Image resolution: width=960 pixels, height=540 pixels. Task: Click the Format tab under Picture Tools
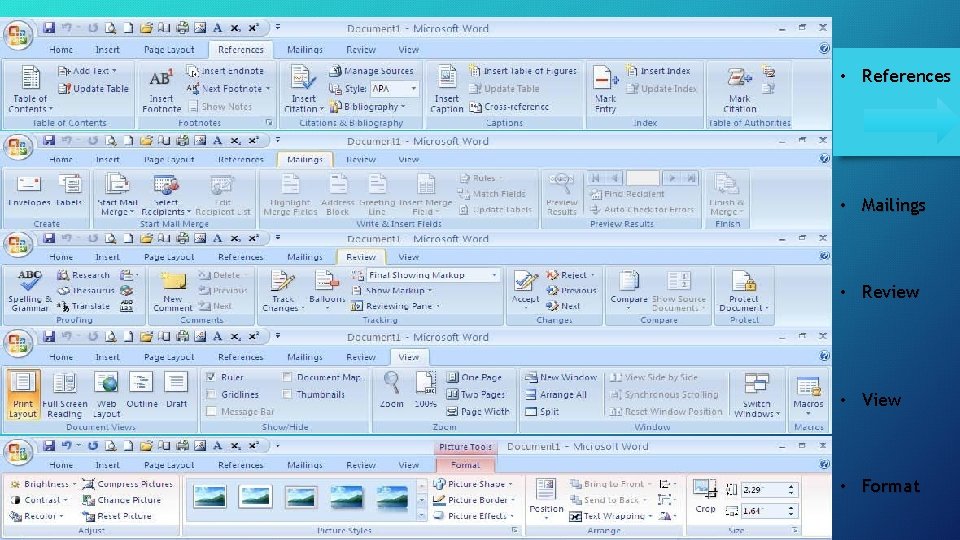point(465,465)
